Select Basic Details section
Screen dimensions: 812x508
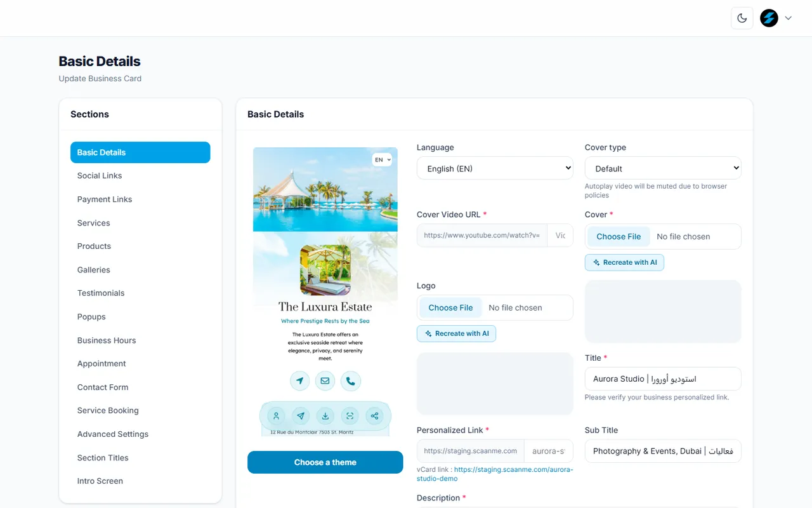[140, 152]
